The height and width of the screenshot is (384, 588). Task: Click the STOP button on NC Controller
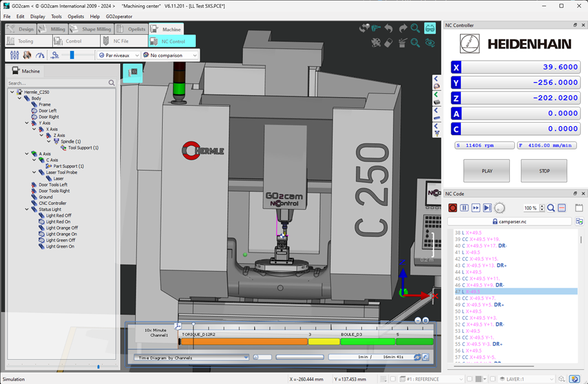tap(544, 171)
